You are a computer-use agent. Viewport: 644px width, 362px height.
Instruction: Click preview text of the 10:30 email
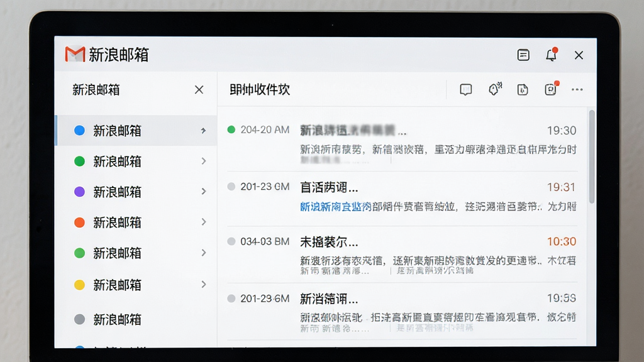click(x=438, y=260)
